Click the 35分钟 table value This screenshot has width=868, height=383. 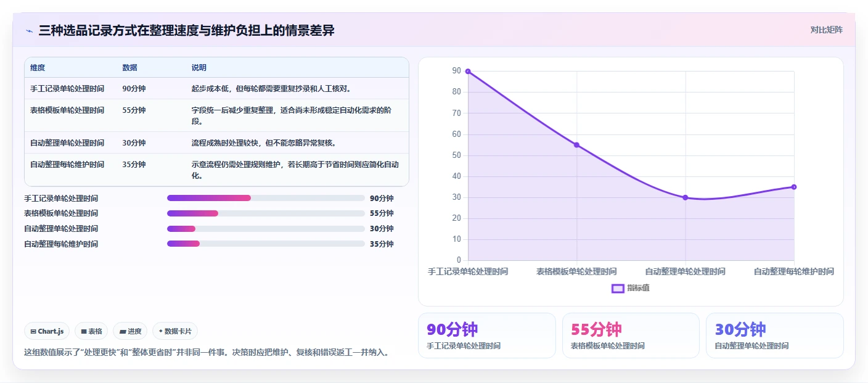[134, 165]
